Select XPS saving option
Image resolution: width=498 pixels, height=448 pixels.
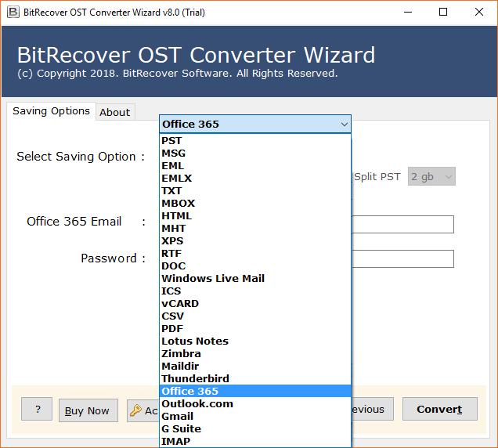255,241
